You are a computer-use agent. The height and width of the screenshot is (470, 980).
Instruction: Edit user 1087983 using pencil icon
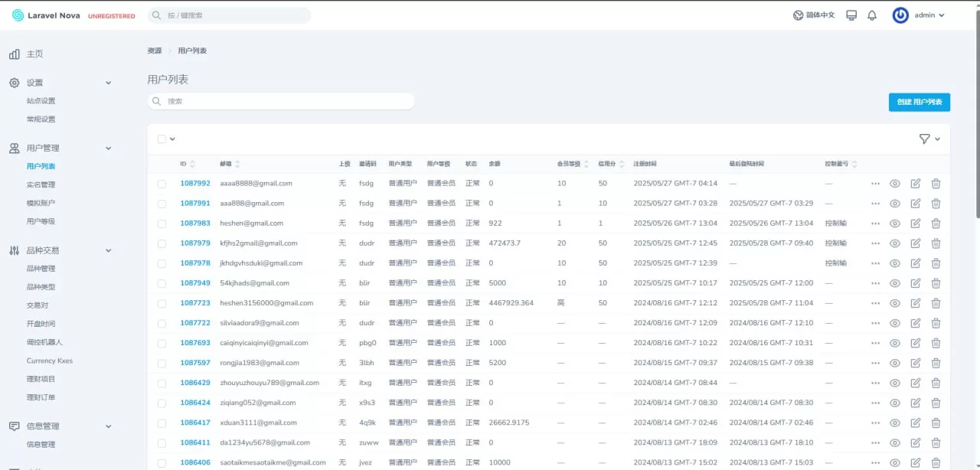tap(916, 223)
